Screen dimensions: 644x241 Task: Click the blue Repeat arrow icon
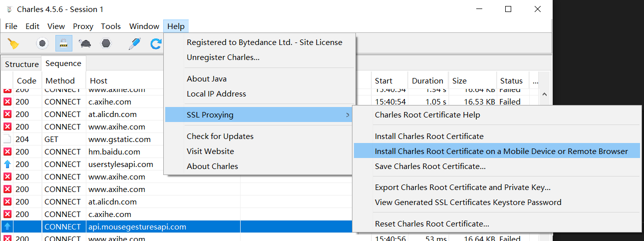[156, 43]
